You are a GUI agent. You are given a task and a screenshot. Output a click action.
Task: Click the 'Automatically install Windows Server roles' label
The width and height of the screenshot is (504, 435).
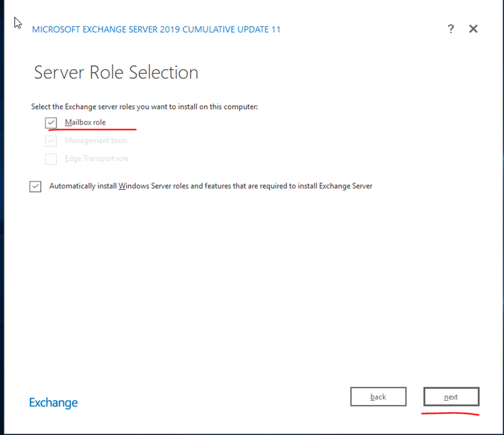(x=210, y=186)
